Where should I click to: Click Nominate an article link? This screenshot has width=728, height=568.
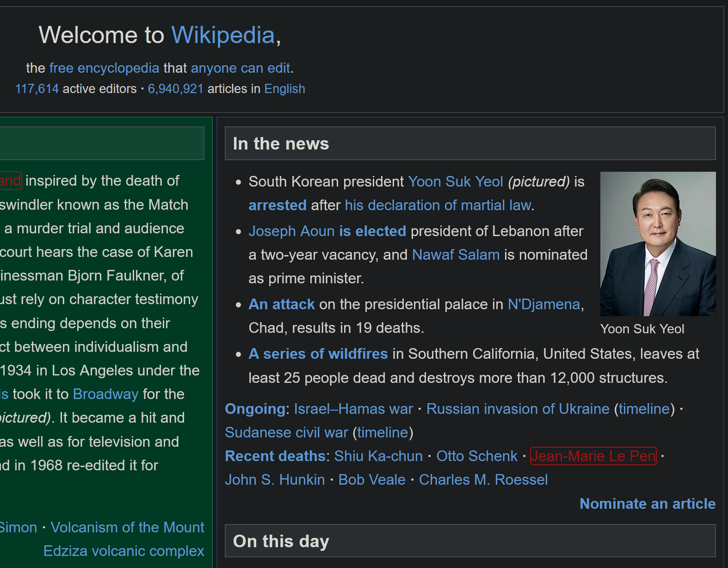tap(647, 504)
